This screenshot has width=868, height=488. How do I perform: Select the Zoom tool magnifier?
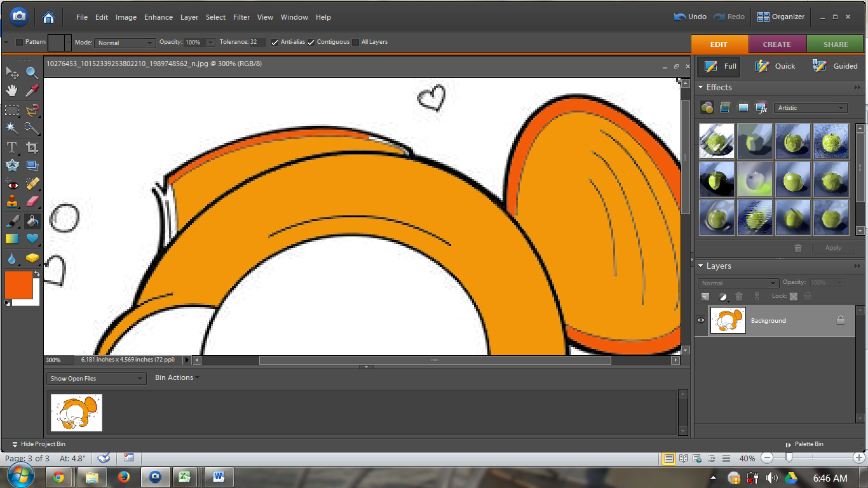pos(32,72)
